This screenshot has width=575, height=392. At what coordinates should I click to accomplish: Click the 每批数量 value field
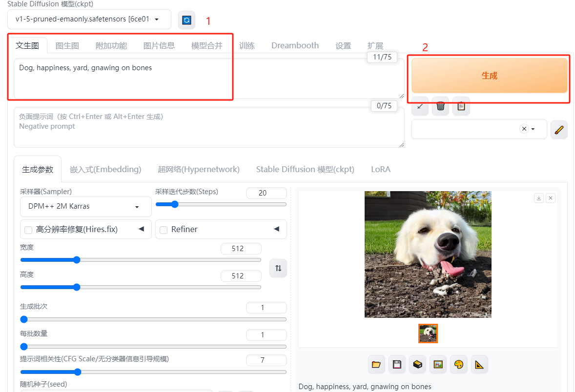coord(266,335)
